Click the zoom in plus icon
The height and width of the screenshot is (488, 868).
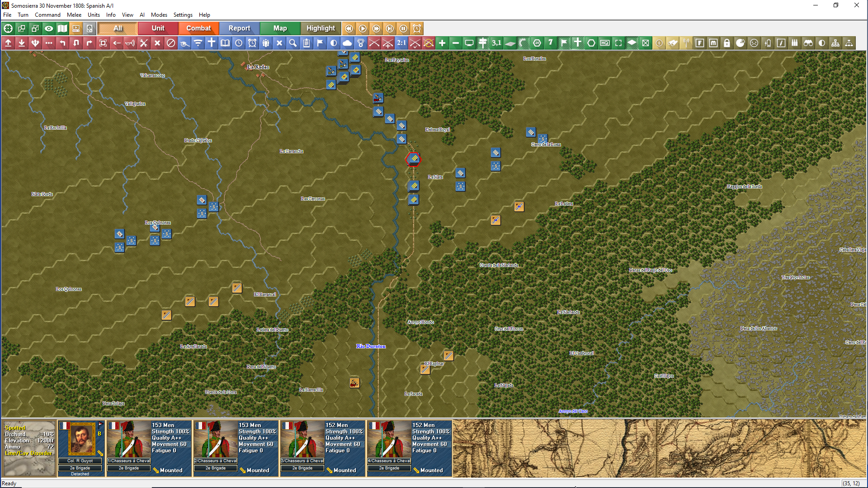pos(442,43)
